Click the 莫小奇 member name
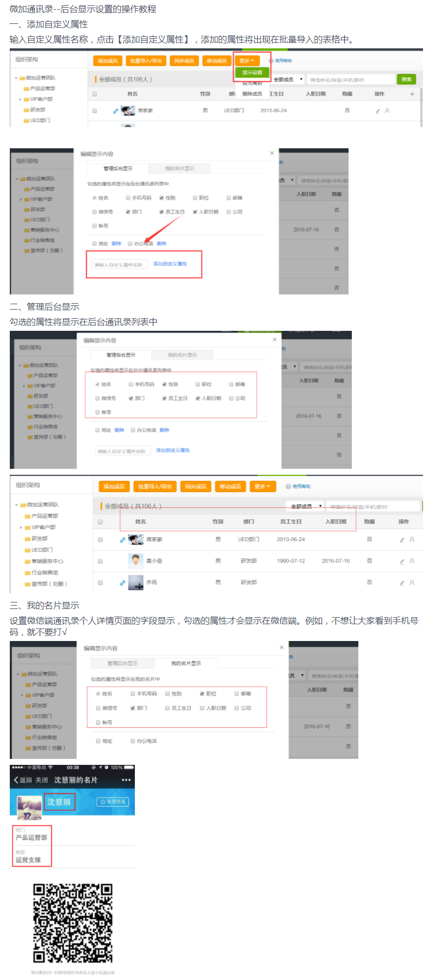435x980 pixels. 154,561
